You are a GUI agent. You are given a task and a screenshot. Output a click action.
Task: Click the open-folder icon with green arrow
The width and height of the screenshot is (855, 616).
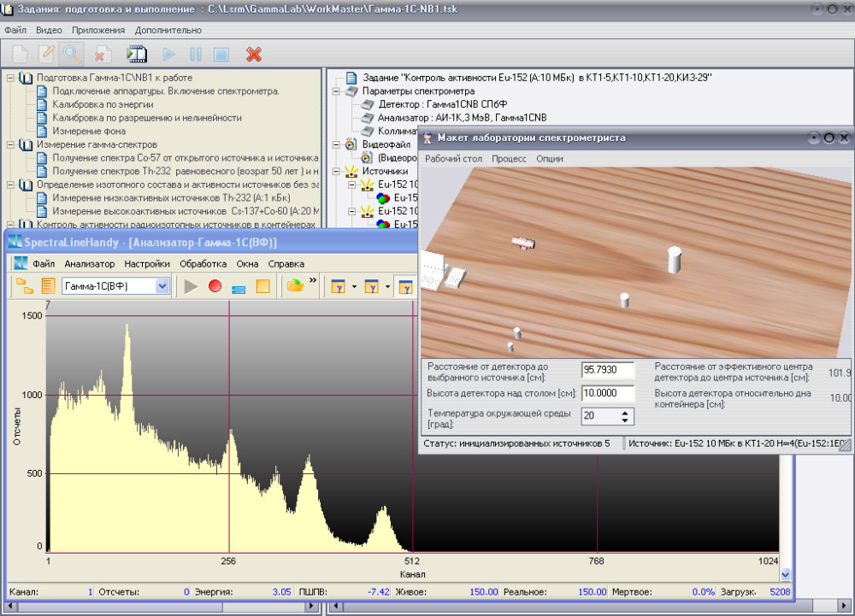pyautogui.click(x=295, y=286)
